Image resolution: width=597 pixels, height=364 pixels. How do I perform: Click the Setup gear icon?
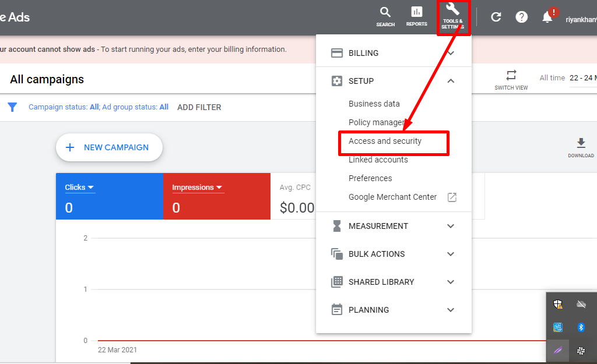coord(337,81)
